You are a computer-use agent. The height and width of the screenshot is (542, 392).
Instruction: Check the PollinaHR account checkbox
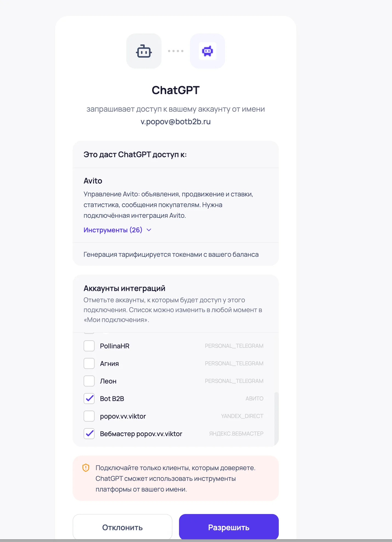(x=89, y=346)
